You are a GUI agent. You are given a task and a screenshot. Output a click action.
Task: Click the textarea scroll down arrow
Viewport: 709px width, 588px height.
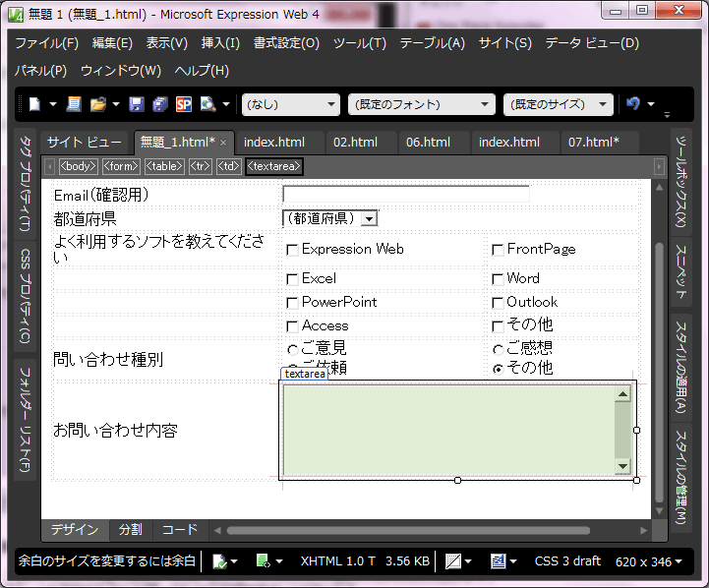[x=622, y=466]
